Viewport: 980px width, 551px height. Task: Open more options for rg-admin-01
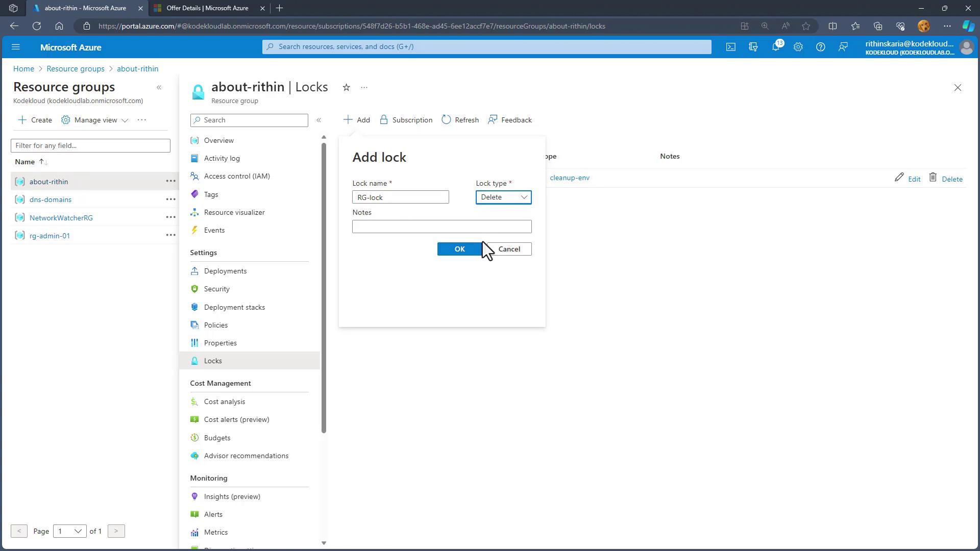(170, 235)
